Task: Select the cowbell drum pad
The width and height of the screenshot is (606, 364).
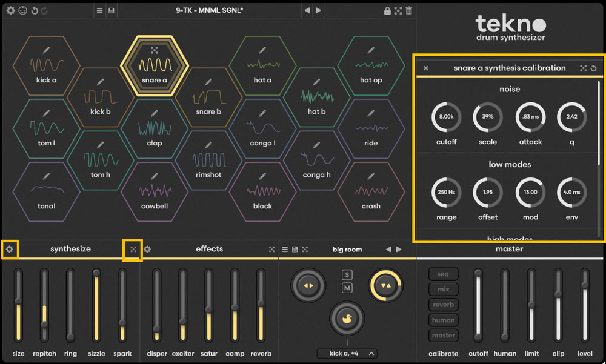Action: tap(155, 195)
